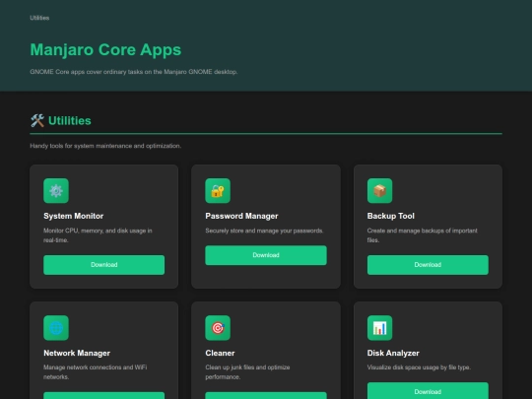The width and height of the screenshot is (532, 399).
Task: Select the Cleaner card title
Action: (x=220, y=353)
